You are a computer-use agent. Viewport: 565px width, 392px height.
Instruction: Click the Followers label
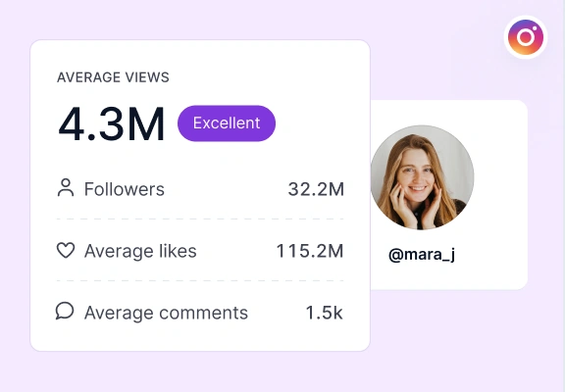(125, 189)
